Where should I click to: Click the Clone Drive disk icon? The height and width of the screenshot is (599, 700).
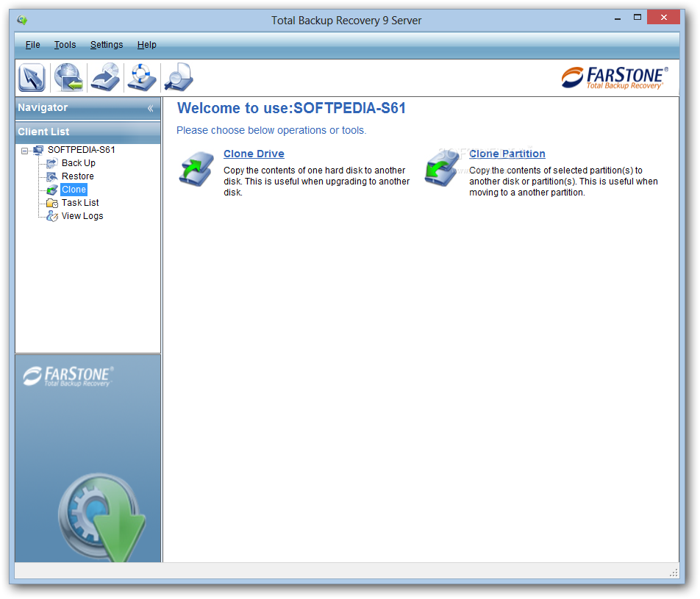click(196, 169)
